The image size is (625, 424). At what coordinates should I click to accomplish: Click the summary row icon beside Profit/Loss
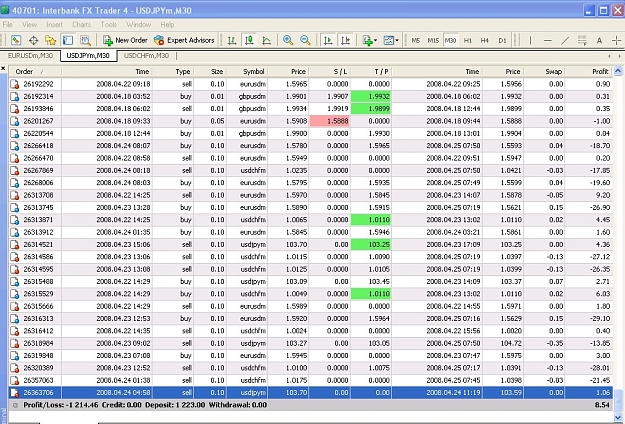point(15,405)
